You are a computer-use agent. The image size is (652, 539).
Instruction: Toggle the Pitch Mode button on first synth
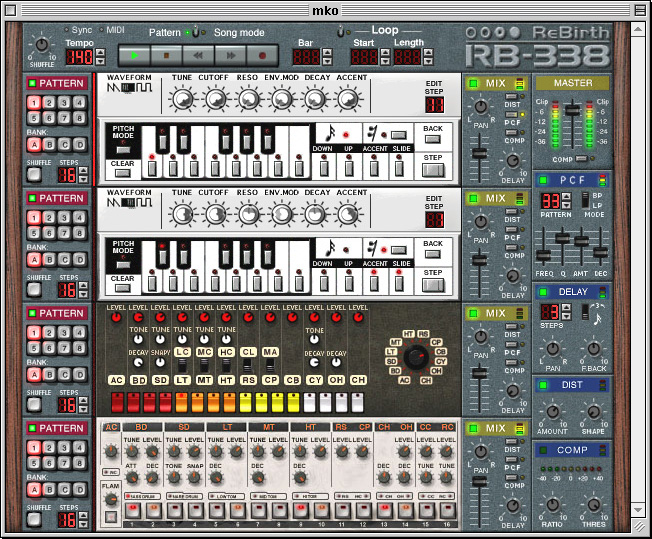pyautogui.click(x=123, y=150)
